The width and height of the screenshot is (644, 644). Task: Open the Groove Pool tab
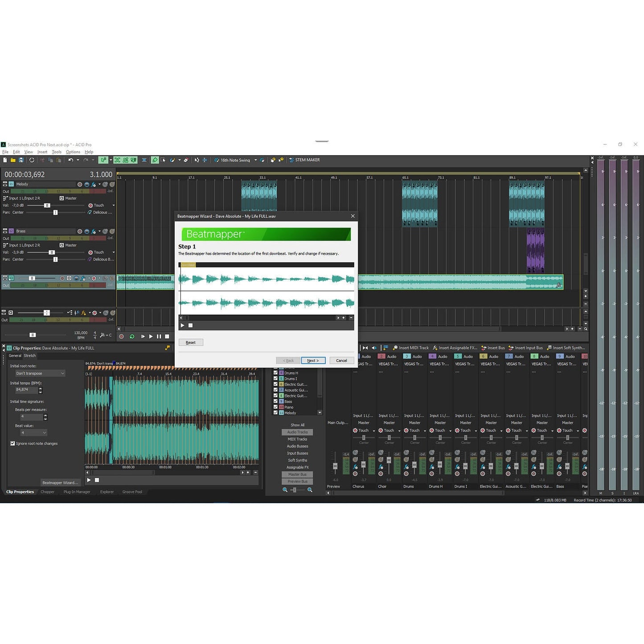[x=132, y=492]
